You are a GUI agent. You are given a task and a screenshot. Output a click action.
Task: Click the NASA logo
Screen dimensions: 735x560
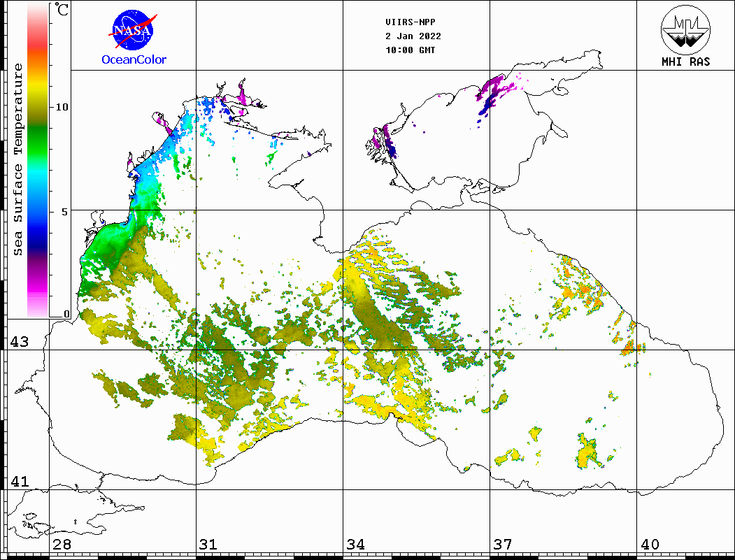click(133, 31)
